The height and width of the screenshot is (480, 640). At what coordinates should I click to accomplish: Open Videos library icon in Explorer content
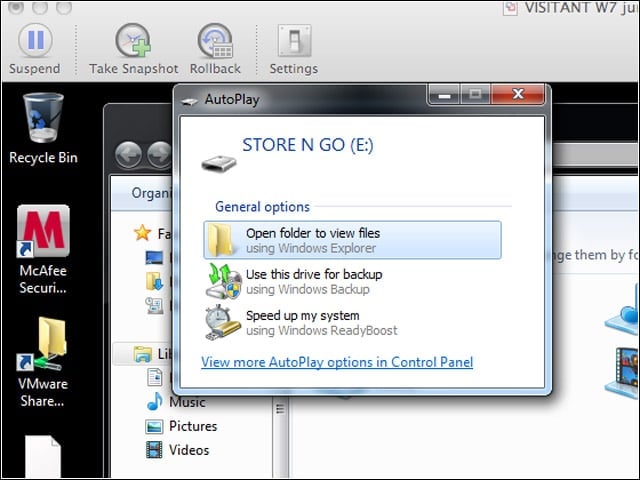[622, 373]
